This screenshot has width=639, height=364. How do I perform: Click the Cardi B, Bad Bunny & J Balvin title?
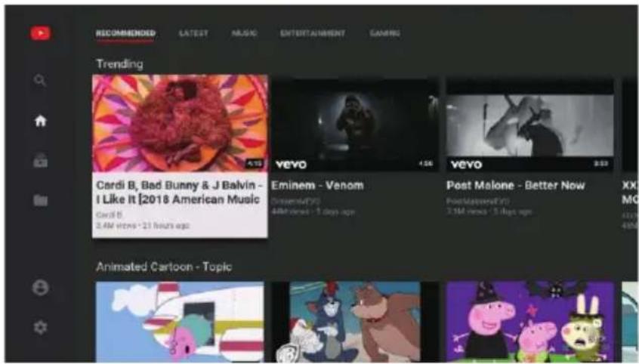179,192
